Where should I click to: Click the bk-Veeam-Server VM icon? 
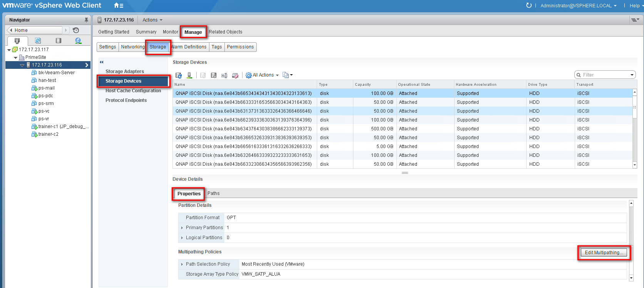(x=34, y=73)
